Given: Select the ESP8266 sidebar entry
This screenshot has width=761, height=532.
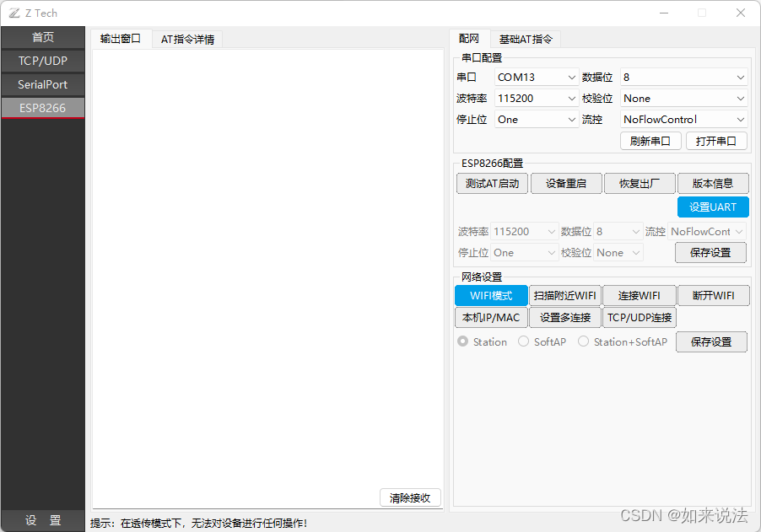Looking at the screenshot, I should (x=42, y=108).
